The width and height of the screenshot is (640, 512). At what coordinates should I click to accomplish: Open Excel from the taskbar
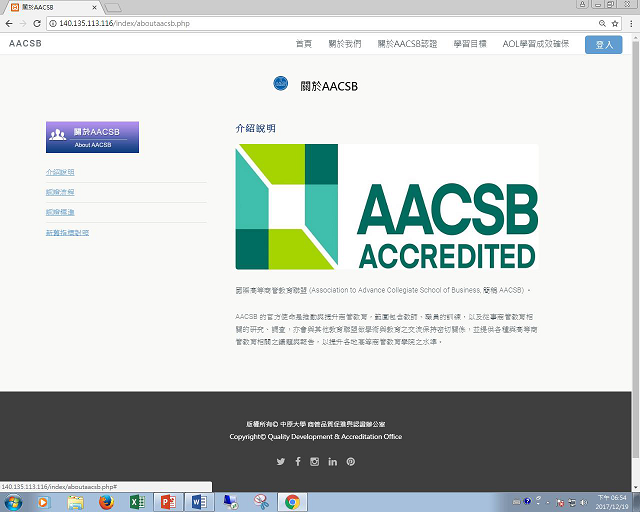[137, 502]
